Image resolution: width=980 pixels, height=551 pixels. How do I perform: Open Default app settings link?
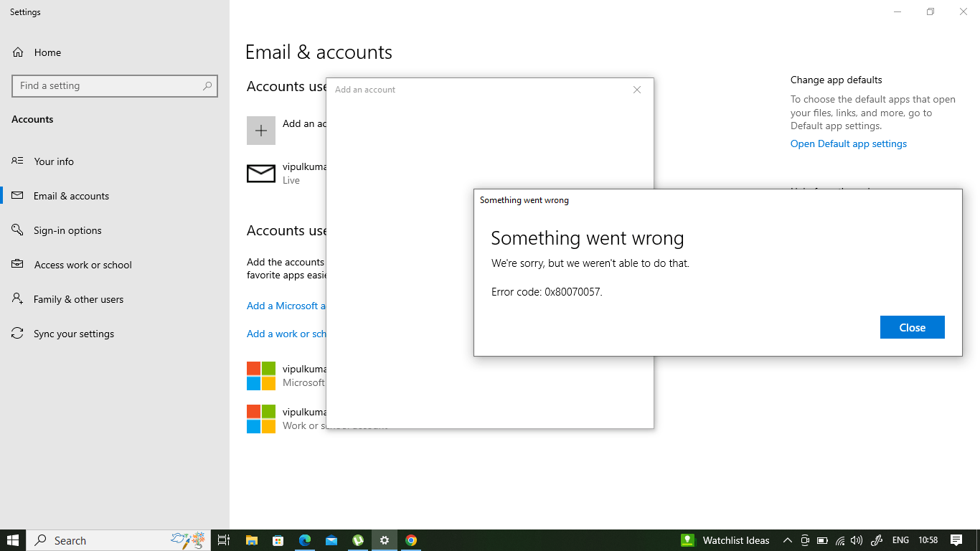tap(849, 143)
